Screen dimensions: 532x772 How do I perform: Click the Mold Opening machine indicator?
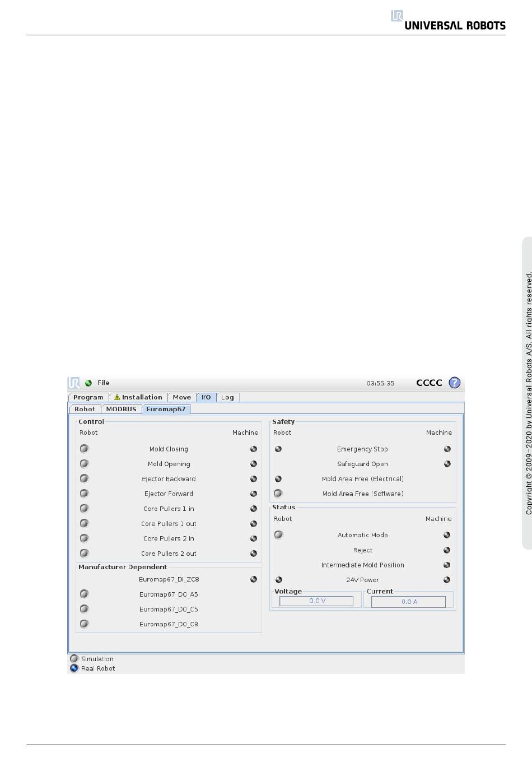[x=254, y=464]
